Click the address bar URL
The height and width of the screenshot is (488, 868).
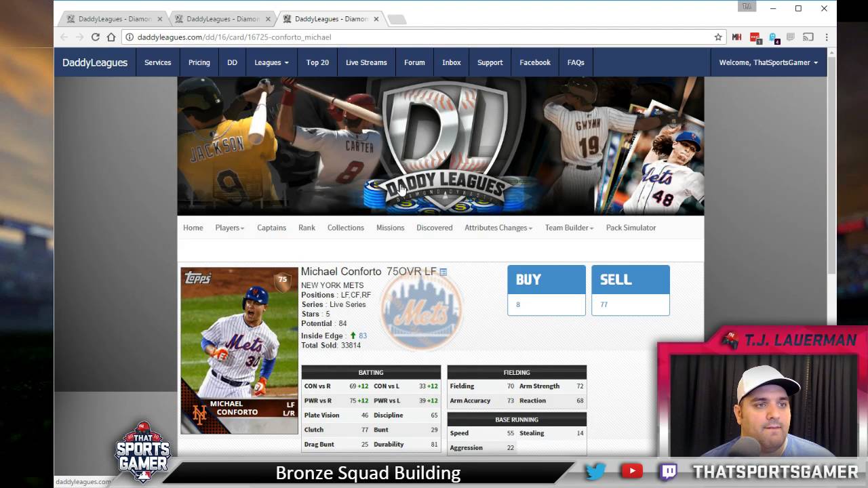point(234,37)
